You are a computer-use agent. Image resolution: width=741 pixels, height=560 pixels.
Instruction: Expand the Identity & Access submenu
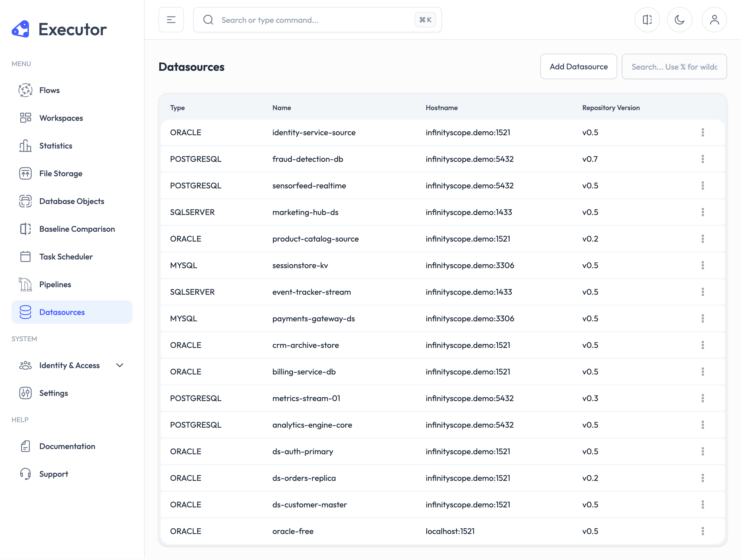click(119, 365)
